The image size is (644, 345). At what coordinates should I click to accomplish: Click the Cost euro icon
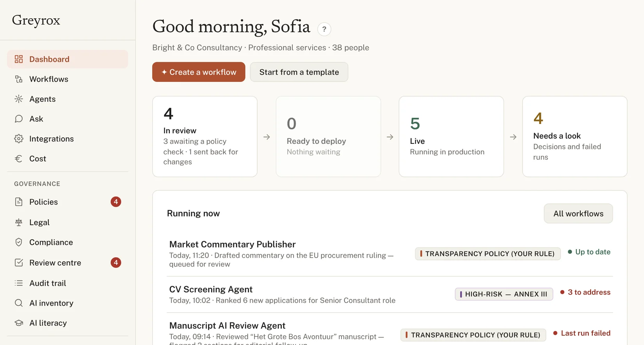point(19,159)
